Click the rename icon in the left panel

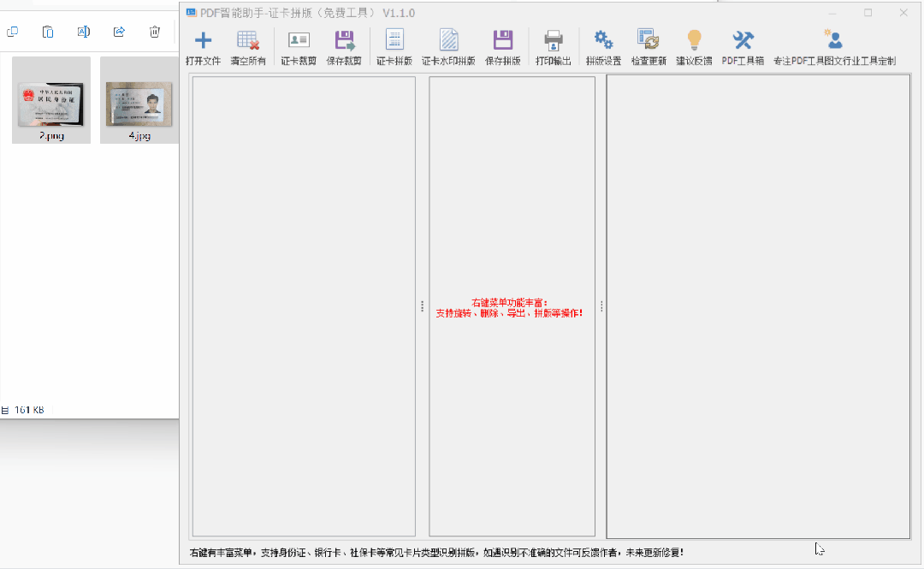coord(83,31)
